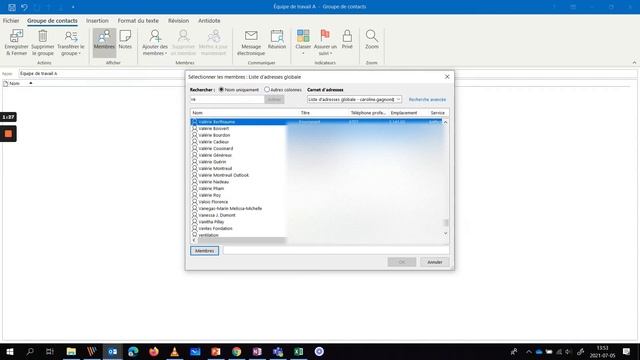Image resolution: width=640 pixels, height=360 pixels.
Task: Open Microsoft Teams from taskbar
Action: point(278,351)
